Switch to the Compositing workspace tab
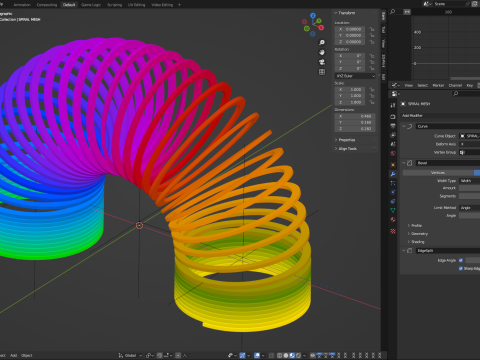 (x=47, y=5)
